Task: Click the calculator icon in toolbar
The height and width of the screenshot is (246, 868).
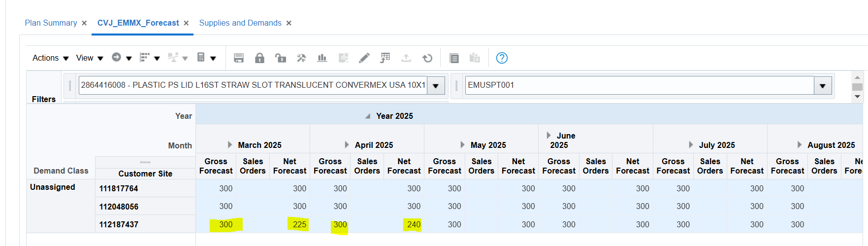Action: 201,57
